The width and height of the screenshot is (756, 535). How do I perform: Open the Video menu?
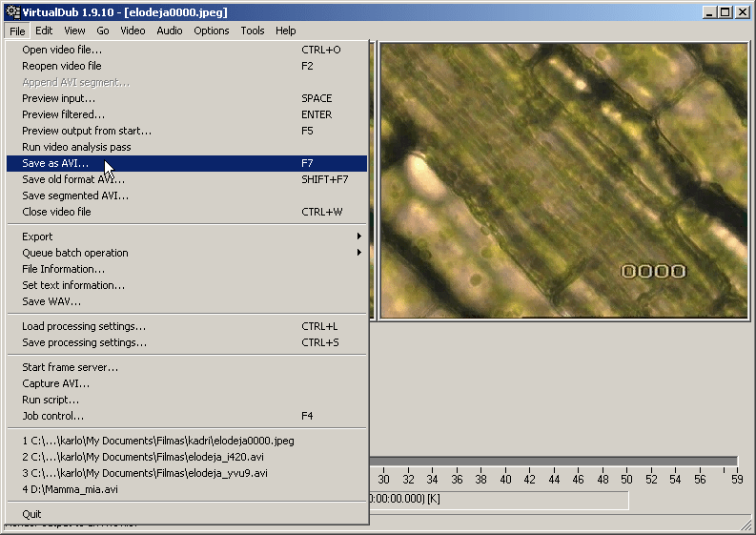133,31
